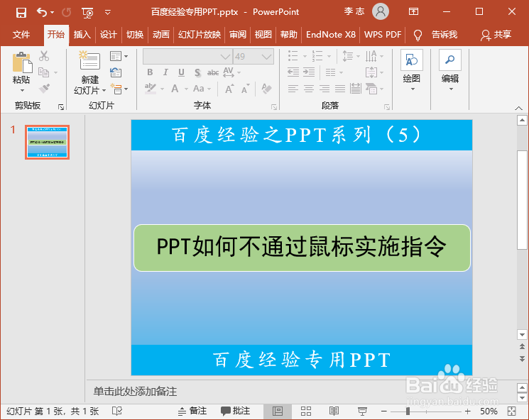Screen dimensions: 529x420
Task: Toggle Strikethrough formatting
Action: [213, 72]
